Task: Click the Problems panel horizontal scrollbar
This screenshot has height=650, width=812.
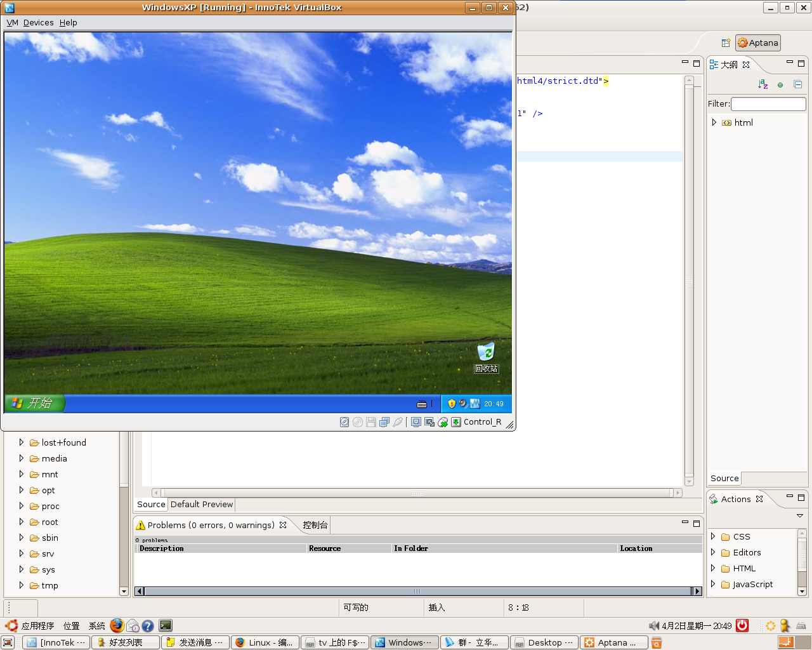Action: point(417,591)
